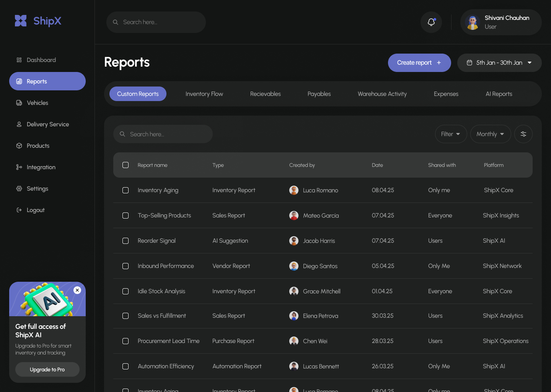
Task: Go to Delivery Service
Action: point(47,124)
